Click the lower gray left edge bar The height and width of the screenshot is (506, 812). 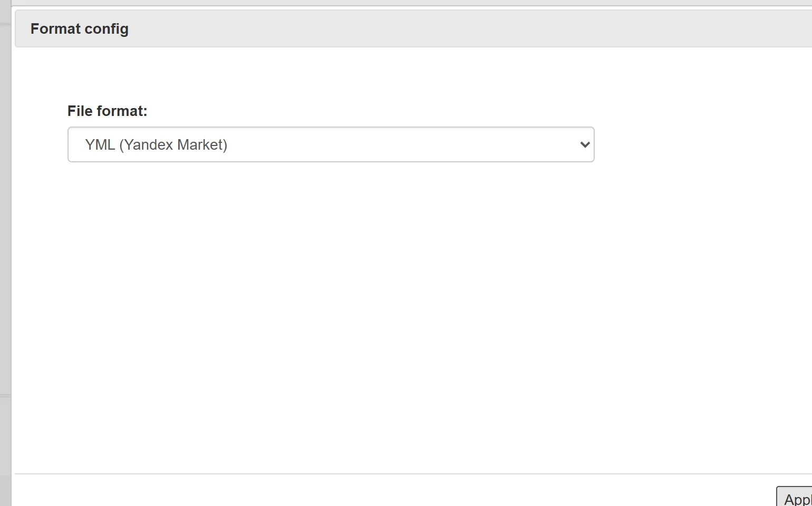(5, 451)
